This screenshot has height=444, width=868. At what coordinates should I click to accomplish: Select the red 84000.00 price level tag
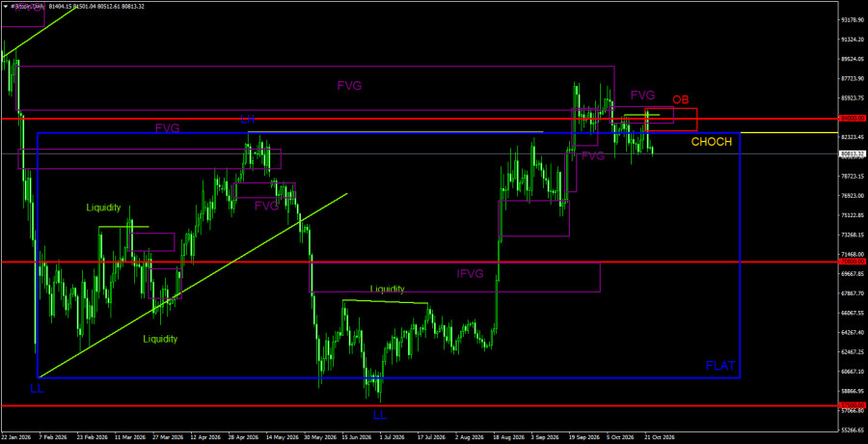pyautogui.click(x=852, y=119)
